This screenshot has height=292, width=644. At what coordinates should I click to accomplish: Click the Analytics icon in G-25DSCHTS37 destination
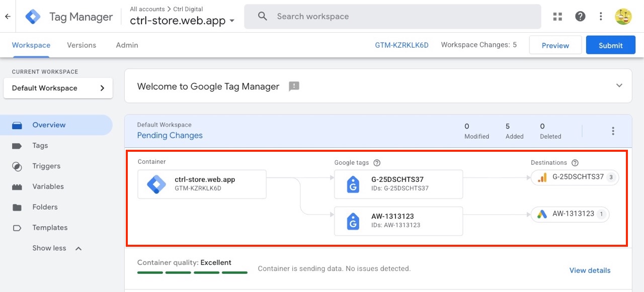click(542, 177)
